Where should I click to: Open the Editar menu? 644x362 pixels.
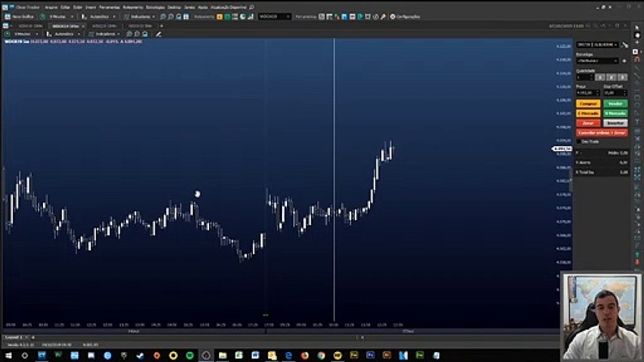(x=65, y=8)
